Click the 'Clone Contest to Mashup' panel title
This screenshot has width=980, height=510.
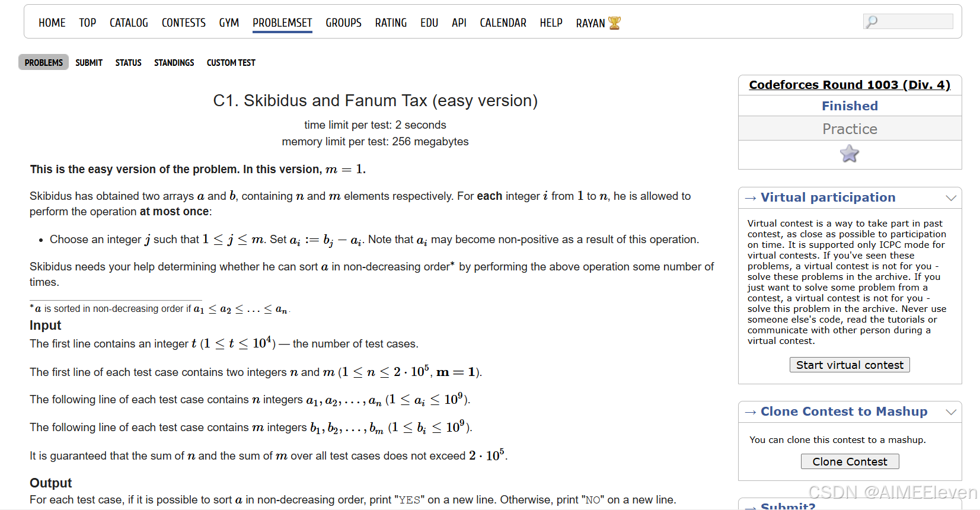pyautogui.click(x=844, y=412)
